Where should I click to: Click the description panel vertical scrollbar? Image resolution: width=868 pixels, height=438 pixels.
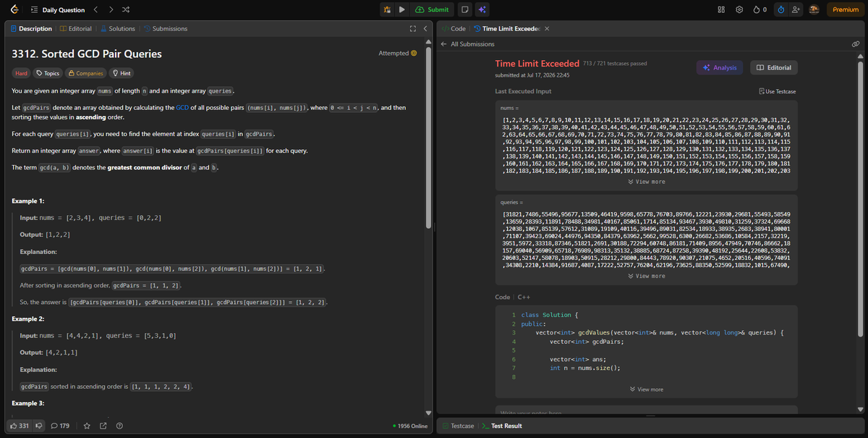(x=428, y=130)
